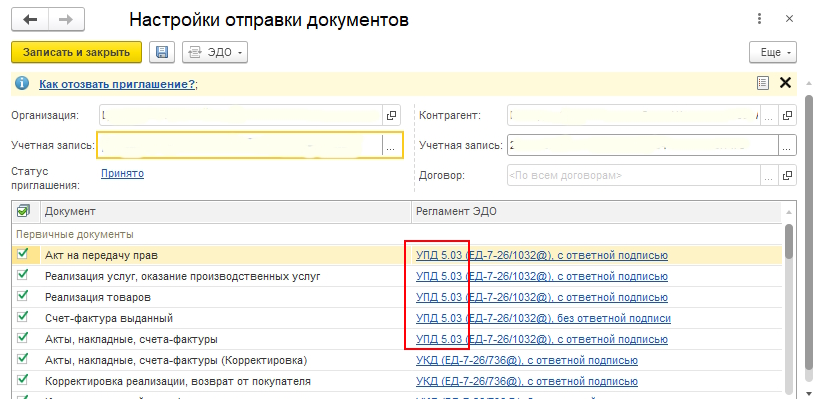Save using the floppy disk icon
This screenshot has height=399, width=815.
pos(162,52)
